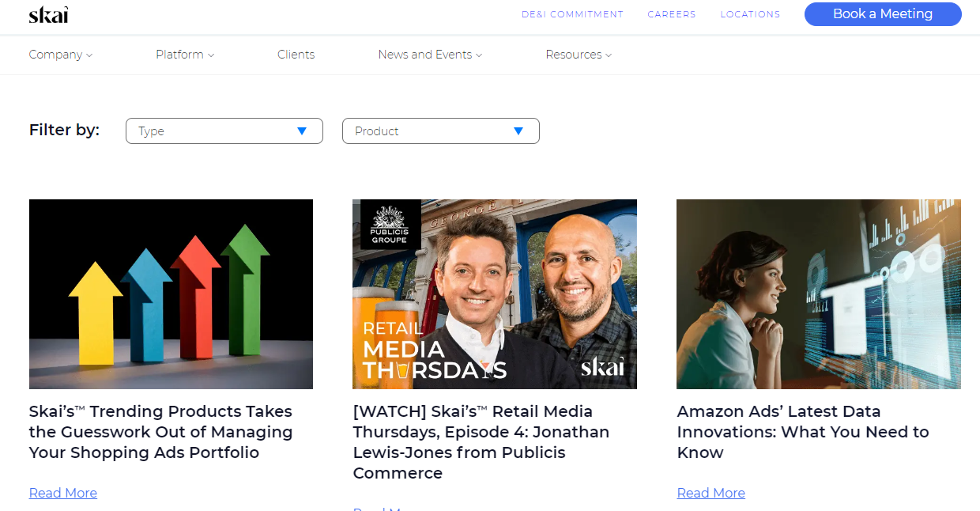This screenshot has height=511, width=980.
Task: Read More on Amazon Ads article
Action: pyautogui.click(x=710, y=493)
